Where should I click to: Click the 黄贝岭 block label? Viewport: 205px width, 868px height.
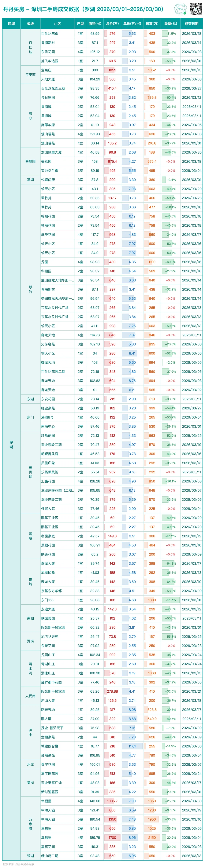pos(30,472)
